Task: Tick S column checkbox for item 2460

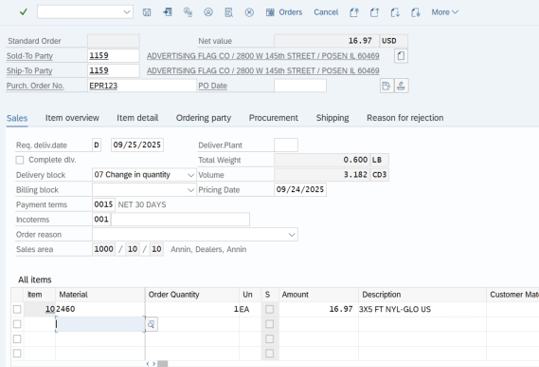Action: (270, 309)
